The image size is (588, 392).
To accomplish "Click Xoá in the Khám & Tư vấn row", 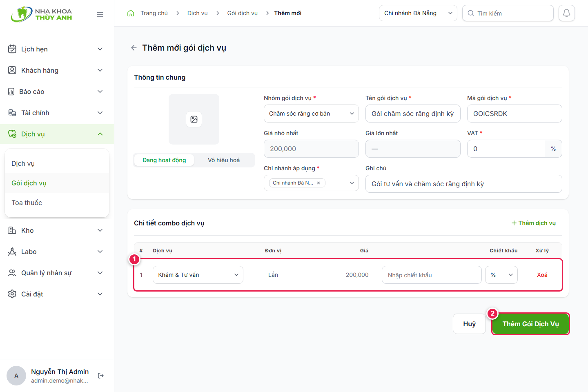I will [x=542, y=275].
